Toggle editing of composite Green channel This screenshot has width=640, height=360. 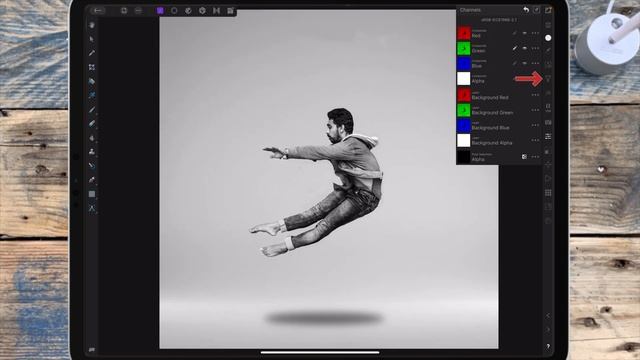tap(515, 48)
